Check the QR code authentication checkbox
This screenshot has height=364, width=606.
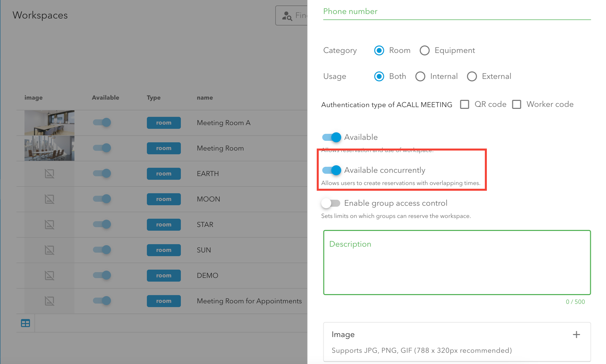(x=464, y=104)
